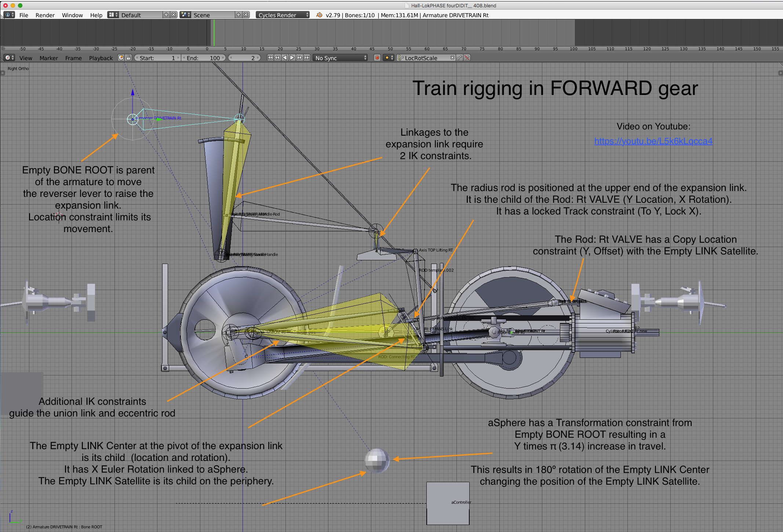Open the timeline Frame menu
Image resolution: width=783 pixels, height=532 pixels.
point(73,58)
